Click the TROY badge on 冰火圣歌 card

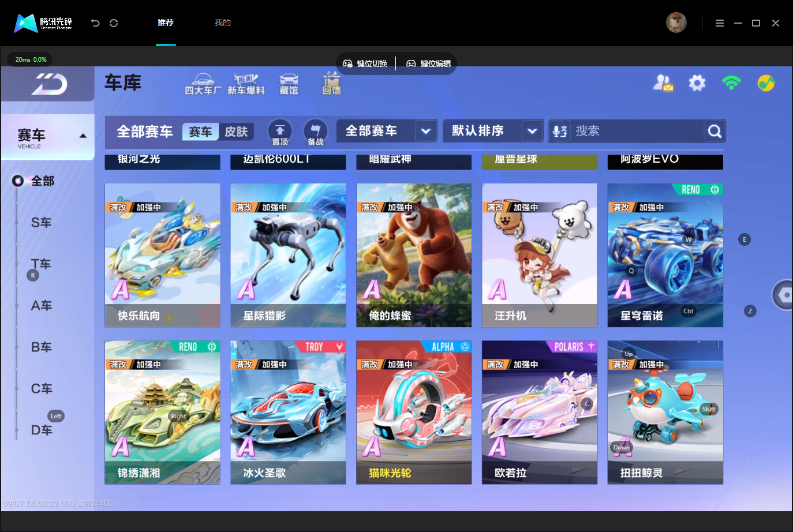(322, 347)
